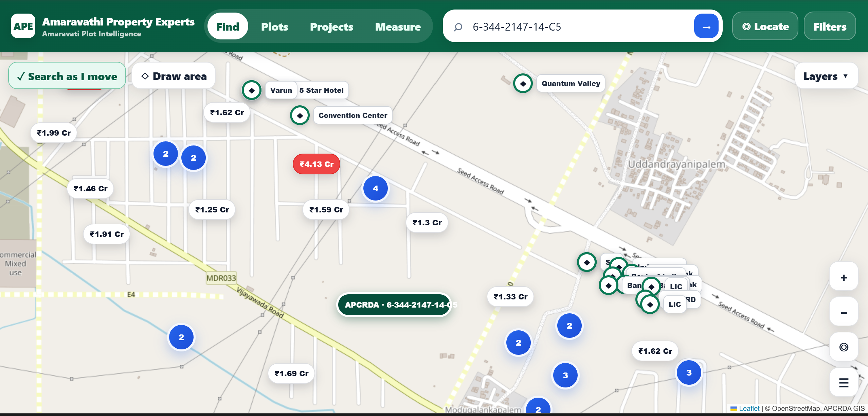
Task: Click the search magnifier icon
Action: pyautogui.click(x=458, y=27)
